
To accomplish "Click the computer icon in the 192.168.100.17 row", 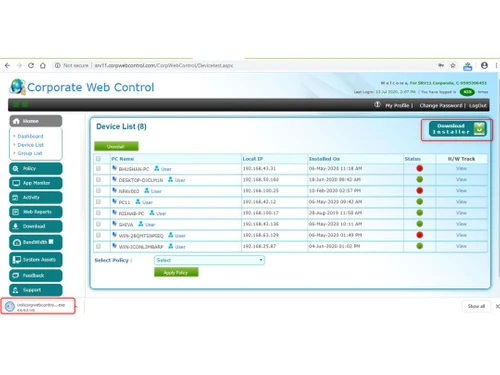I will coord(115,213).
